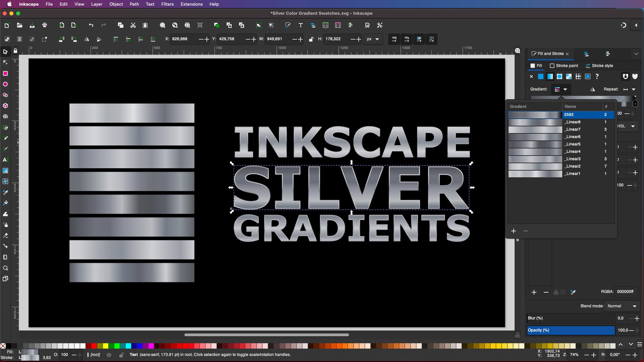Viewport: 644px width, 362px height.
Task: Select the Text tool in toolbox
Action: 5,160
